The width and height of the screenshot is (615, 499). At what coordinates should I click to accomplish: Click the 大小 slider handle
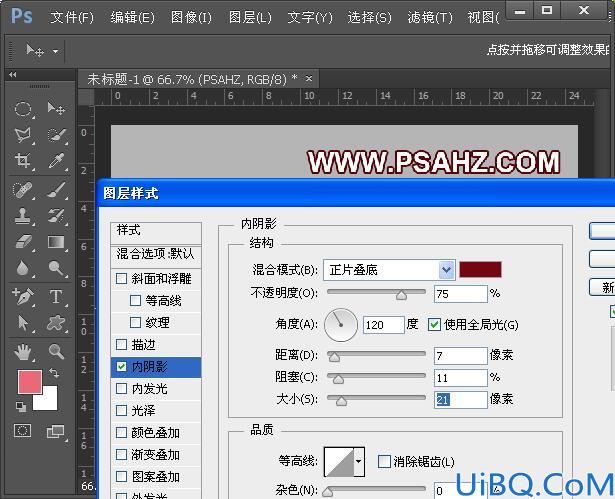[x=341, y=401]
